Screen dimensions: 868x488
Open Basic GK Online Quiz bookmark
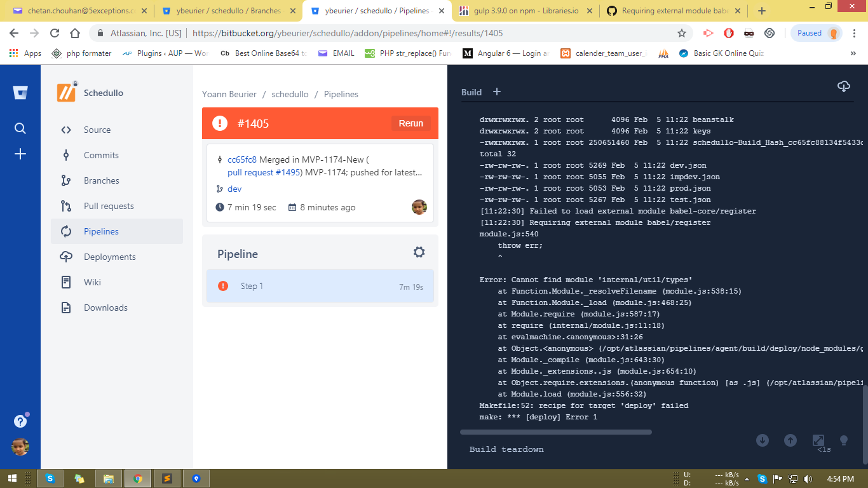[721, 53]
